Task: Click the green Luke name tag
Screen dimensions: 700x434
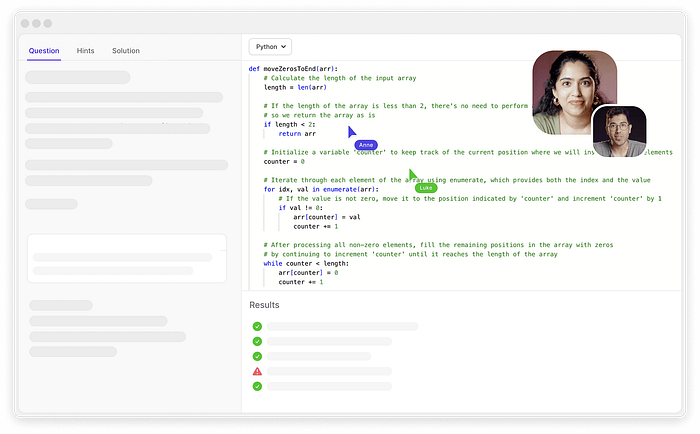Action: tap(426, 187)
